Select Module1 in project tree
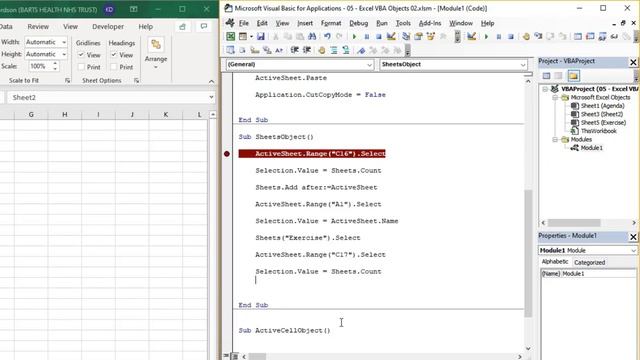This screenshot has height=360, width=640. click(591, 148)
